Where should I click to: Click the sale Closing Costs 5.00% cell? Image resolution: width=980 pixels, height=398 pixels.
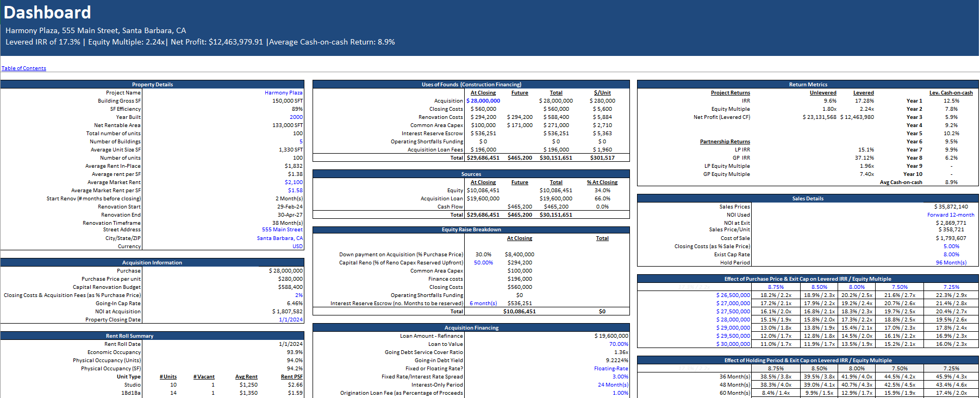click(x=951, y=247)
